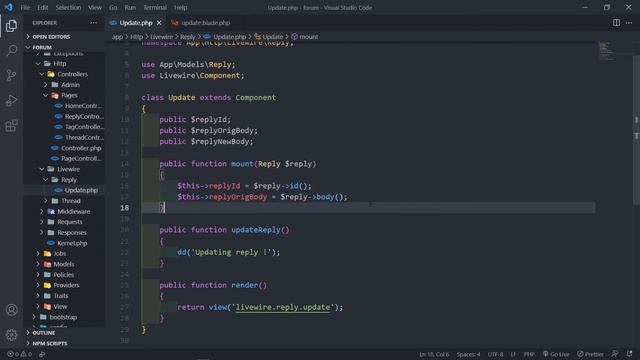
Task: Collapse the Livewire folder
Action: click(x=68, y=169)
